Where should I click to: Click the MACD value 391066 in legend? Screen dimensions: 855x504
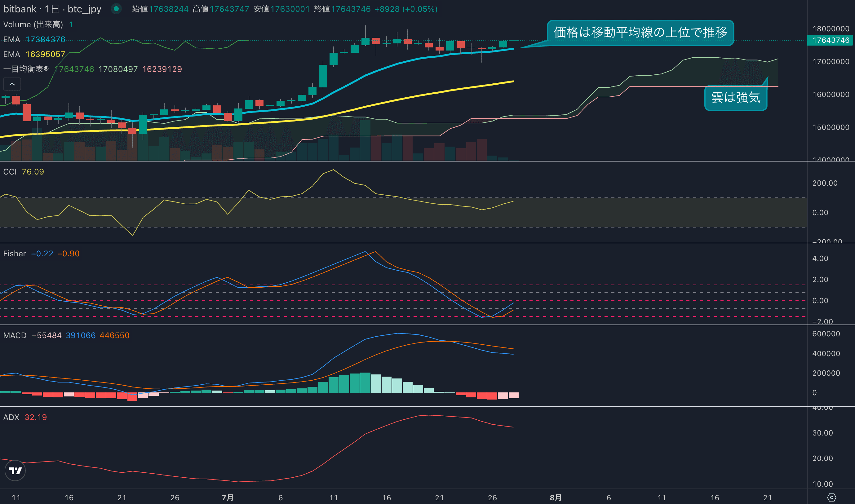81,336
